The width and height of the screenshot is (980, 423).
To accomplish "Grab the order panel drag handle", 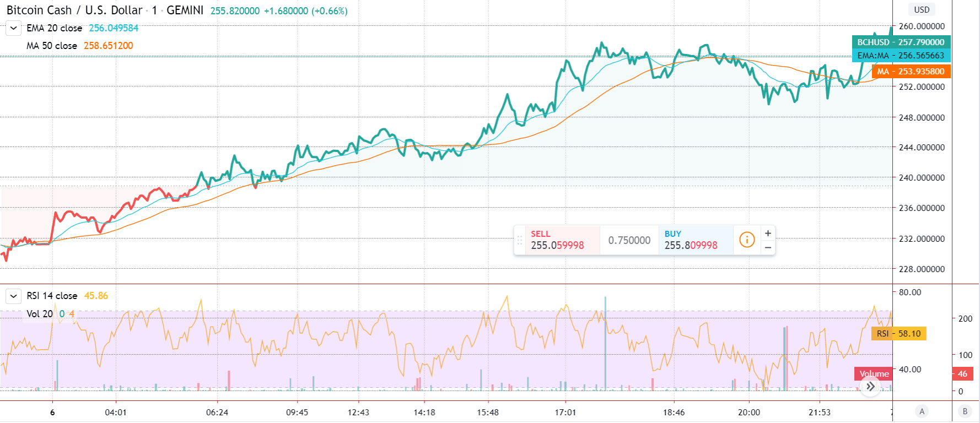I will point(519,240).
